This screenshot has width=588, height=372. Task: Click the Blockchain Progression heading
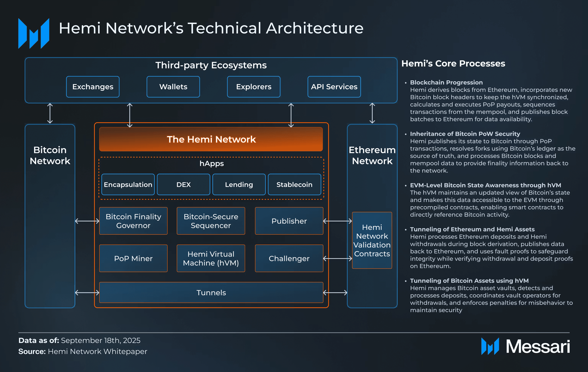446,82
